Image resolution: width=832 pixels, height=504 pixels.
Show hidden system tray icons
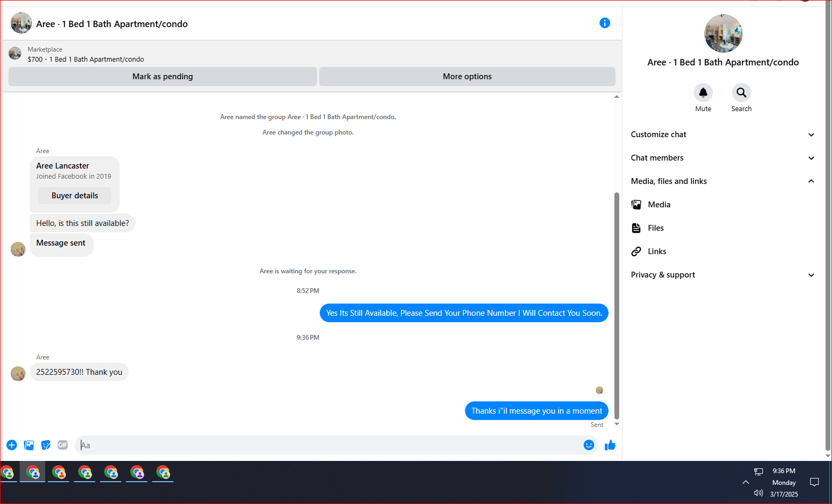(746, 482)
